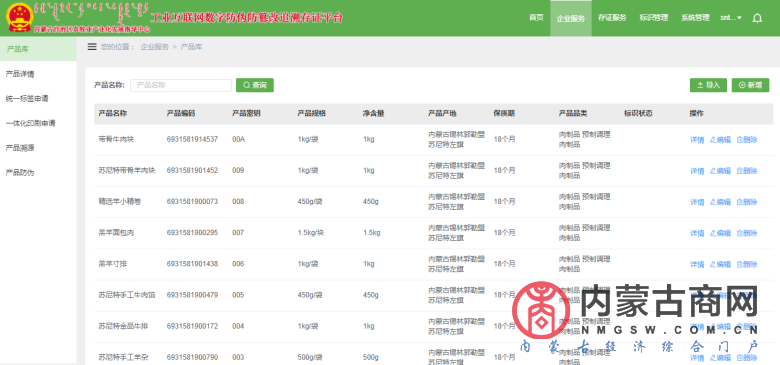Open 详情 for product code 6931581901452
This screenshot has width=780, height=365.
(697, 171)
